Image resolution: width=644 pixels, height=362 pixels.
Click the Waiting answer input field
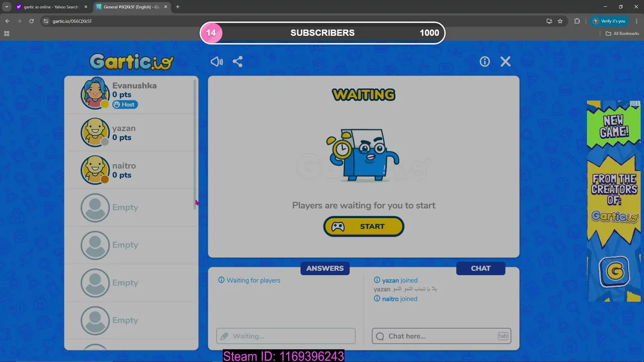click(x=286, y=336)
